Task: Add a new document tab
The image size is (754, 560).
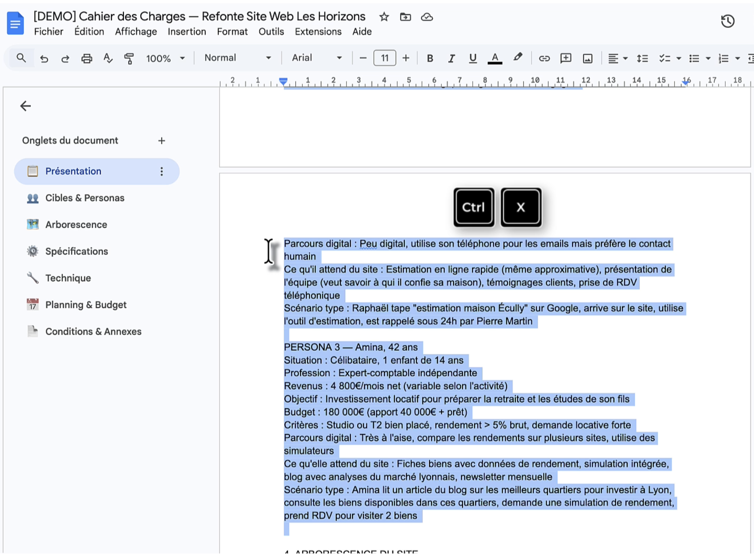Action: click(x=161, y=140)
